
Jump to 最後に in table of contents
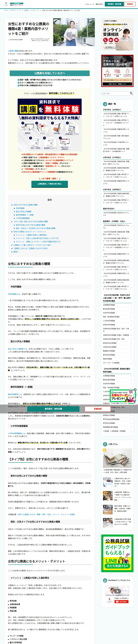tap(16, 252)
